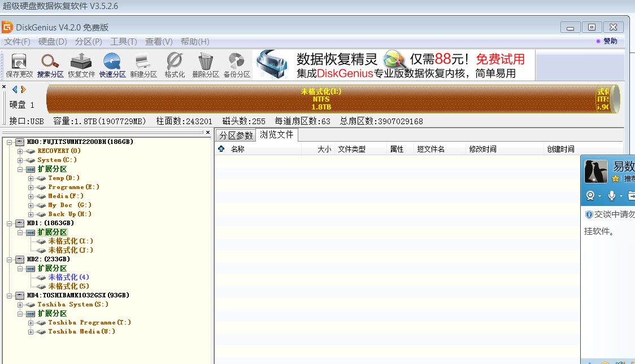
Task: Go to next disk with right arrow
Action: click(23, 89)
